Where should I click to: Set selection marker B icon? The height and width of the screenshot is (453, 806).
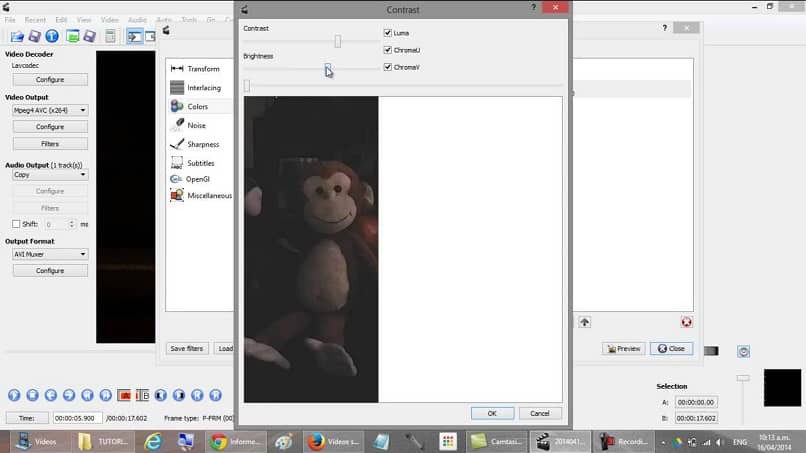point(142,395)
